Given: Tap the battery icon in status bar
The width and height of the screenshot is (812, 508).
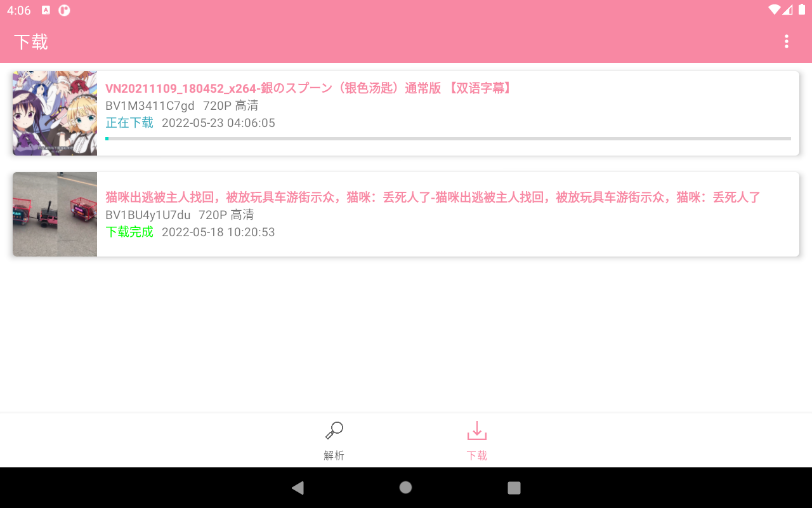Looking at the screenshot, I should pyautogui.click(x=802, y=10).
